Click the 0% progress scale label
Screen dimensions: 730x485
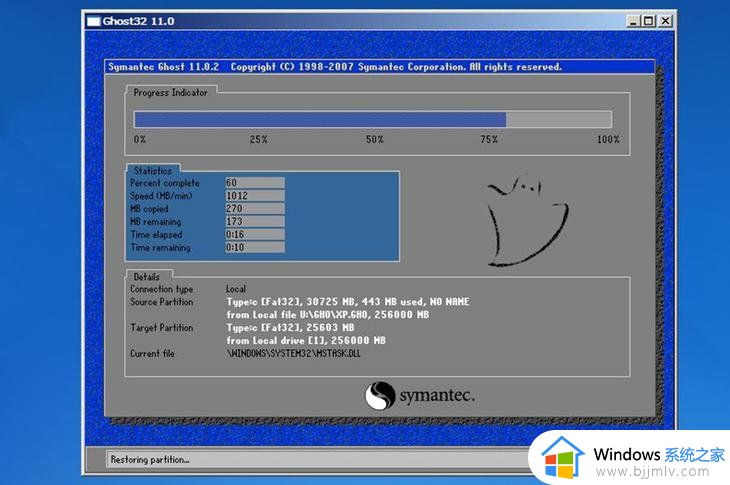pyautogui.click(x=140, y=139)
